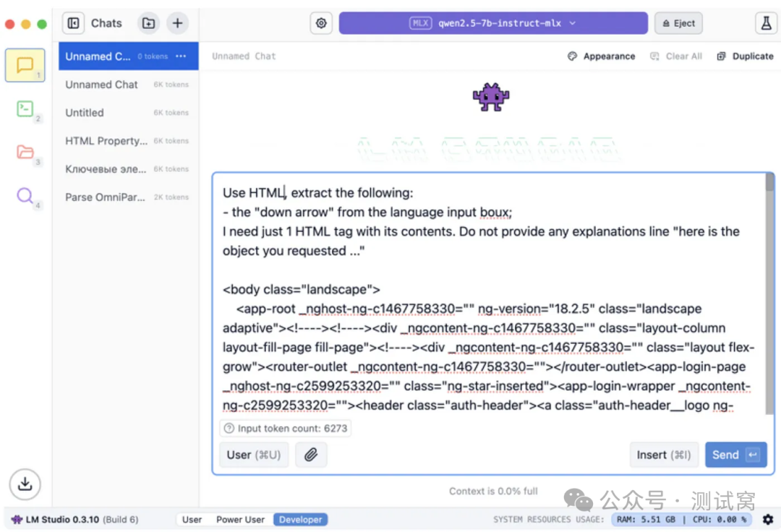This screenshot has height=532, width=781.
Task: Insert the message without sending
Action: 664,455
